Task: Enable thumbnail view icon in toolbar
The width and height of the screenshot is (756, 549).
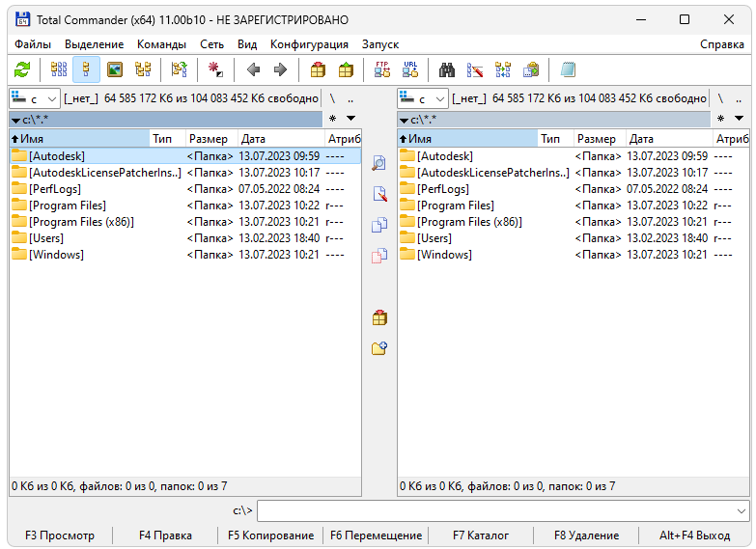Action: pyautogui.click(x=114, y=69)
